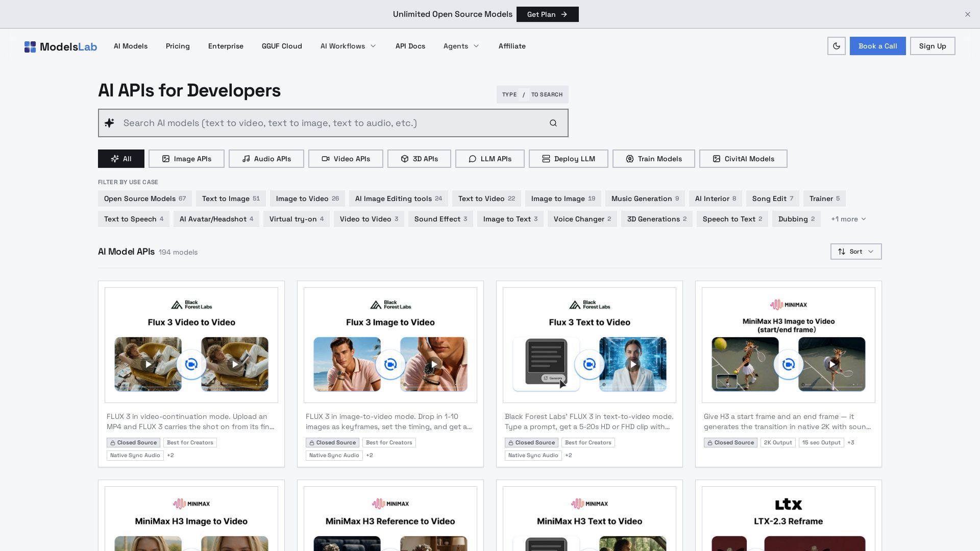Click the convert icon in MiniMax H3 start/end frame card
Viewport: 980px width, 551px height.
[x=789, y=364]
